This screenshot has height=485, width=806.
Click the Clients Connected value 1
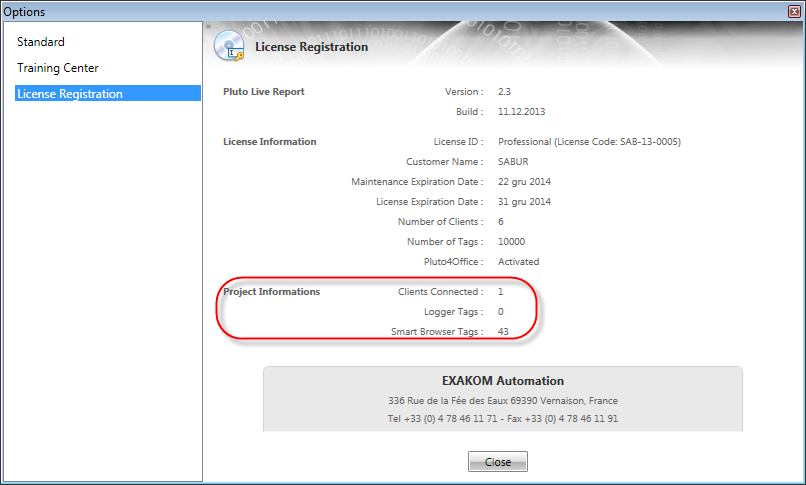501,292
